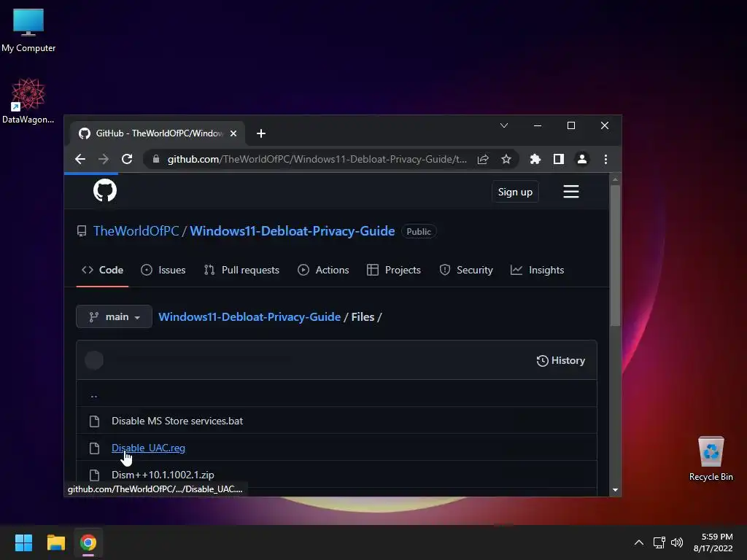Click the Chrome forward arrow
The height and width of the screenshot is (560, 747).
tap(104, 159)
